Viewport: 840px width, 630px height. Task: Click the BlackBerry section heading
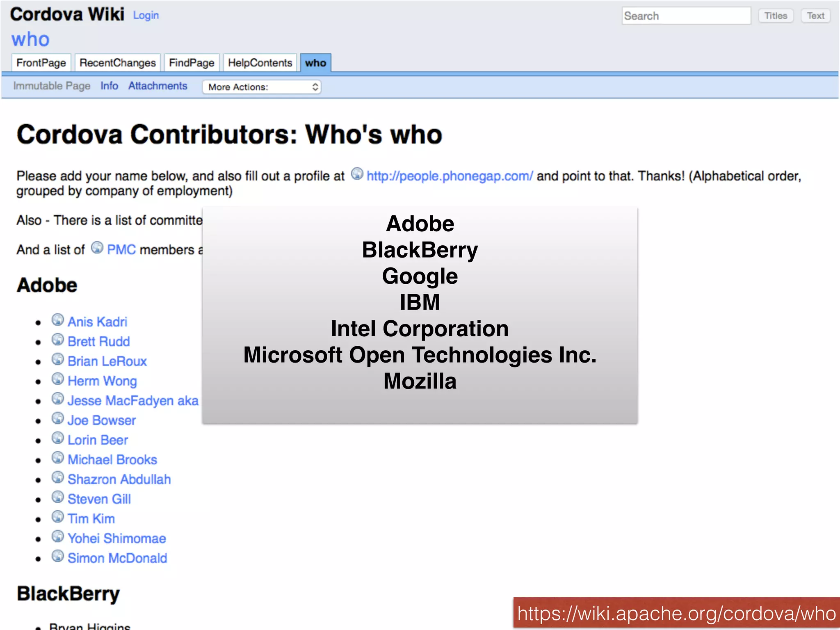click(68, 594)
